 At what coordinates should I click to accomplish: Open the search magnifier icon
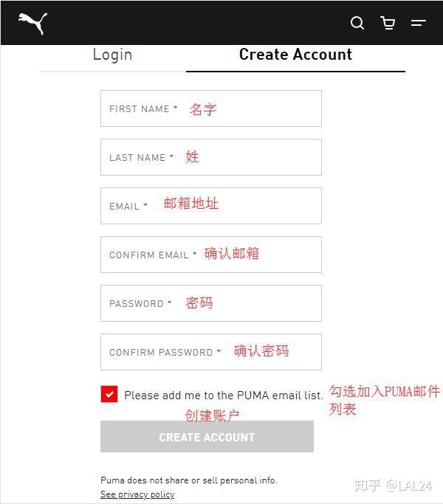click(x=357, y=23)
